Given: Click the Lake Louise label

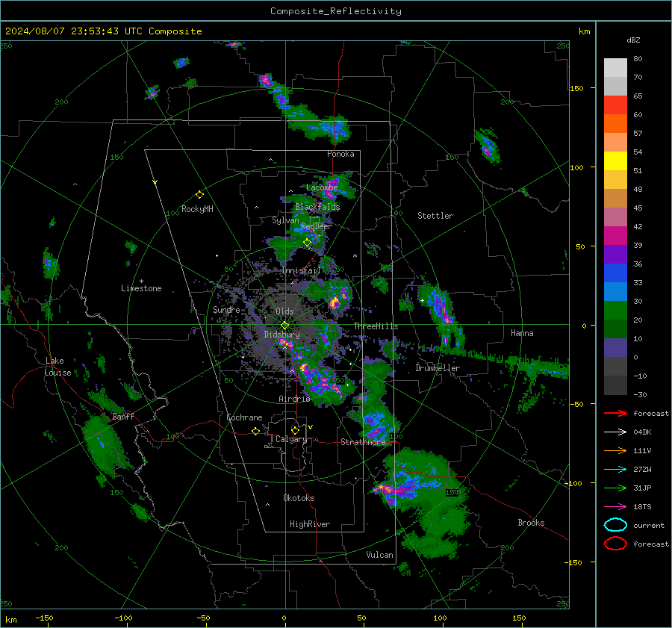Looking at the screenshot, I should (x=57, y=367).
